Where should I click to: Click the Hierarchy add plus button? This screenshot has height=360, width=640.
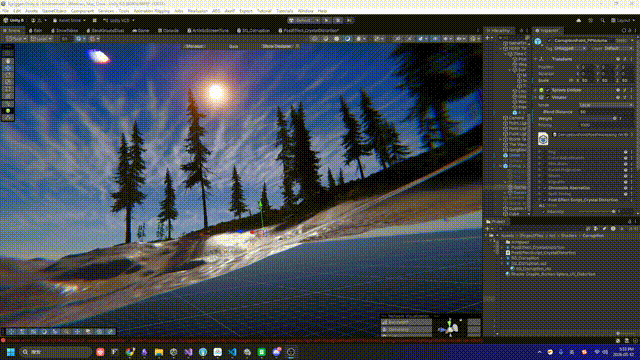click(x=488, y=38)
